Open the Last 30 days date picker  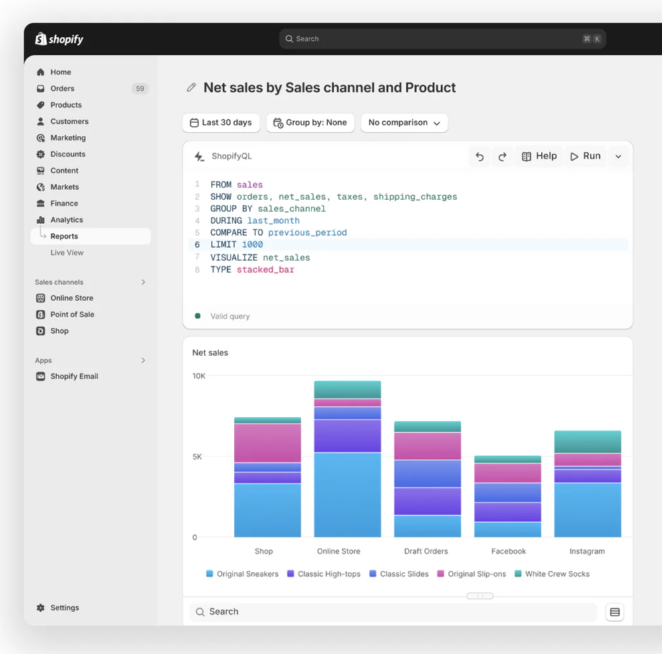click(x=221, y=122)
